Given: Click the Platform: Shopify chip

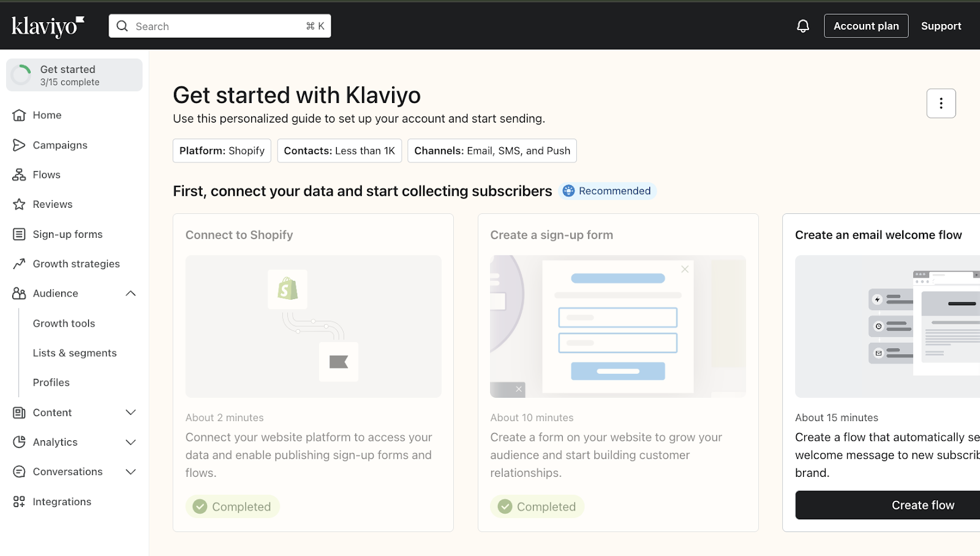Looking at the screenshot, I should point(222,151).
